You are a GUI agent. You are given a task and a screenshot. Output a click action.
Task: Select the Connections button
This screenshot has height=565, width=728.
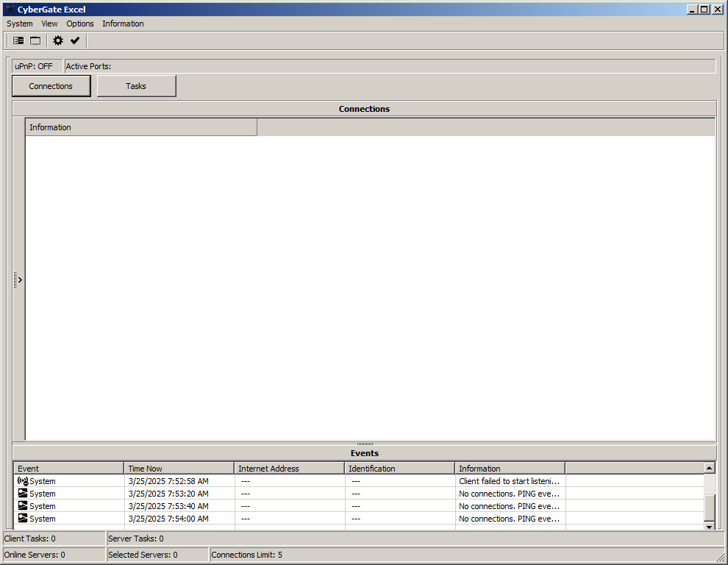(x=51, y=86)
